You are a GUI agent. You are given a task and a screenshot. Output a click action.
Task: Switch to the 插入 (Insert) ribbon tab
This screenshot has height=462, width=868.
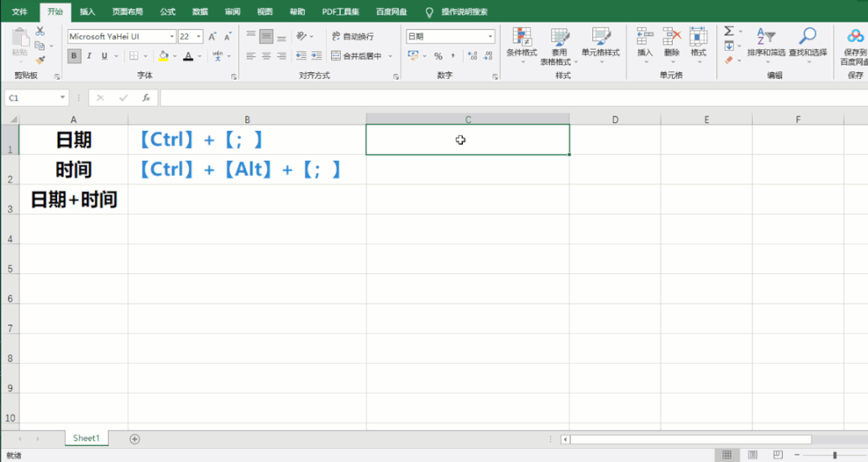click(x=88, y=12)
